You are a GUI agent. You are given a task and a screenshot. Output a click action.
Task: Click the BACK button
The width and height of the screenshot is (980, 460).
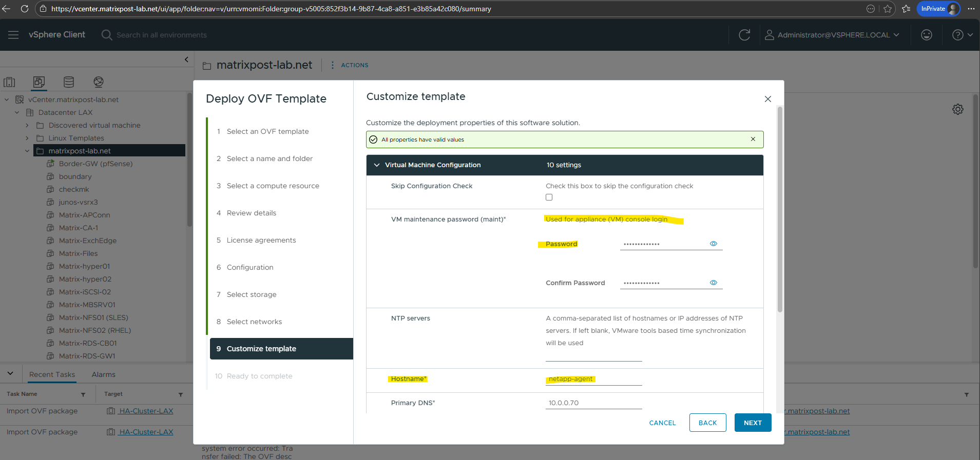(707, 423)
